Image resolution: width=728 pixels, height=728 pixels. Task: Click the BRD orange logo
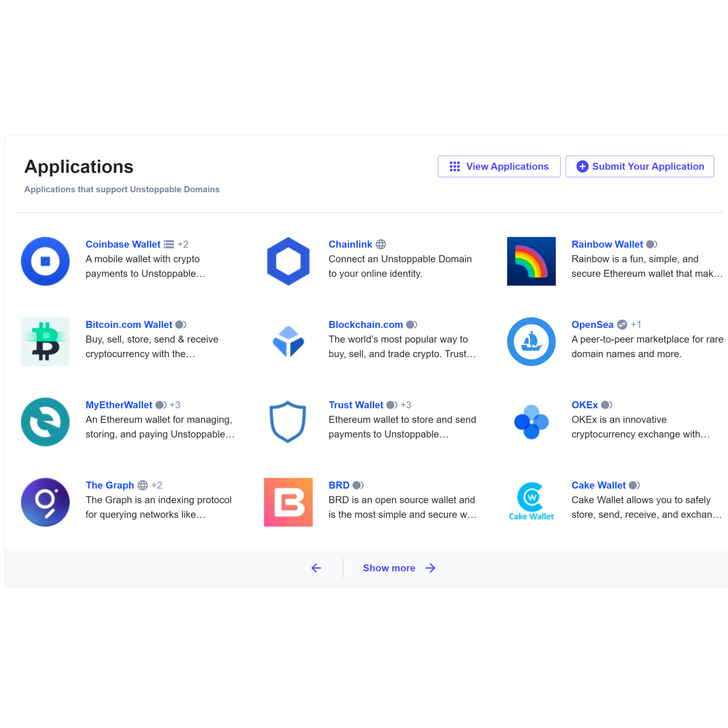[x=288, y=502]
